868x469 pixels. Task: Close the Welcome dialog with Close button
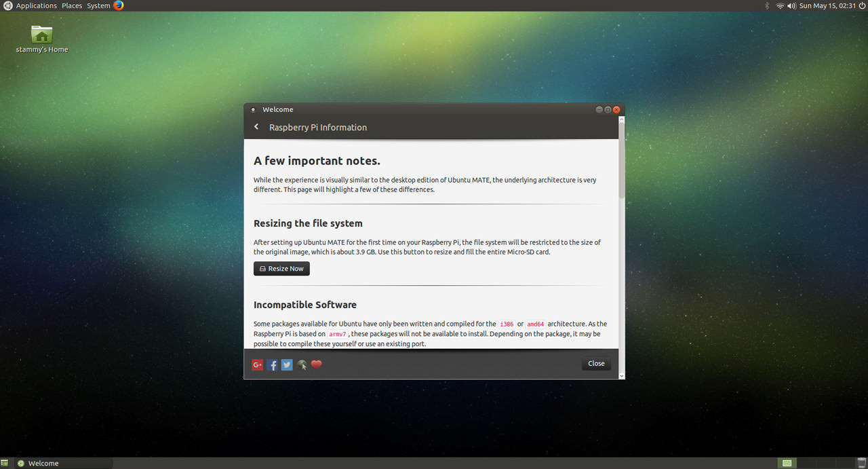[x=596, y=364]
